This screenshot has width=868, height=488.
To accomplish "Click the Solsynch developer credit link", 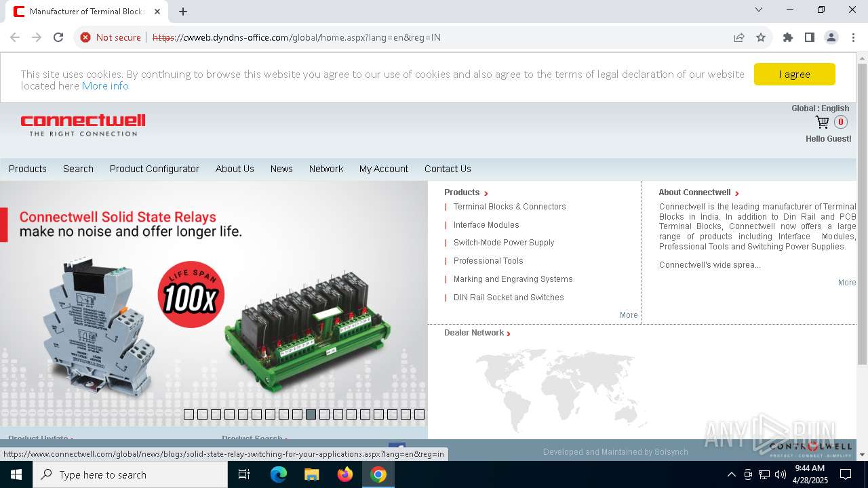I will click(x=616, y=452).
